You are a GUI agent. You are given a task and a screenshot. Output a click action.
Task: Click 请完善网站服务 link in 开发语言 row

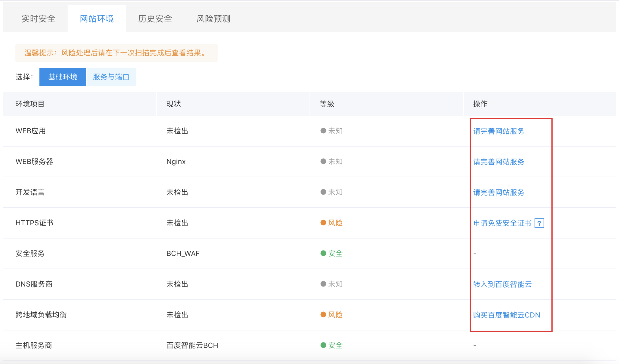click(499, 192)
